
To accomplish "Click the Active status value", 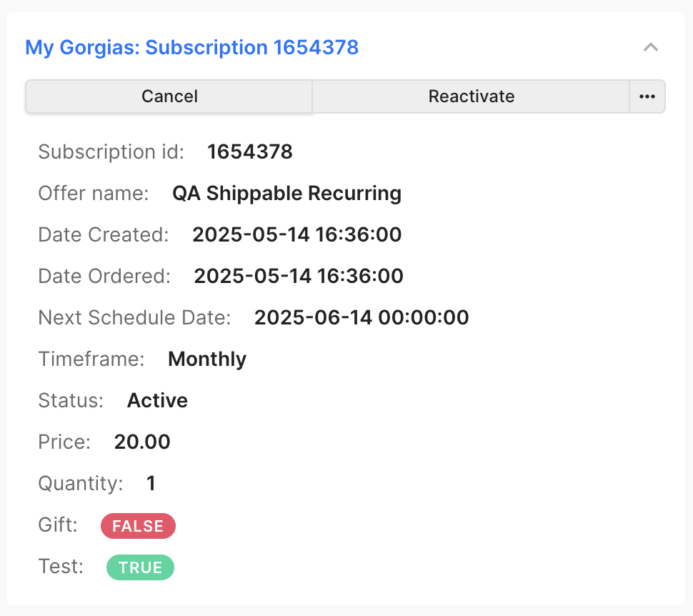I will (x=157, y=400).
